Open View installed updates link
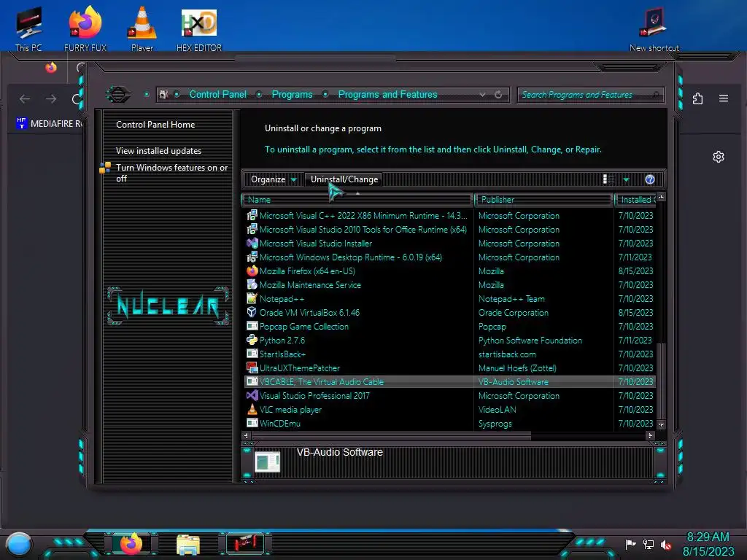Viewport: 747px width, 560px height. pos(158,151)
